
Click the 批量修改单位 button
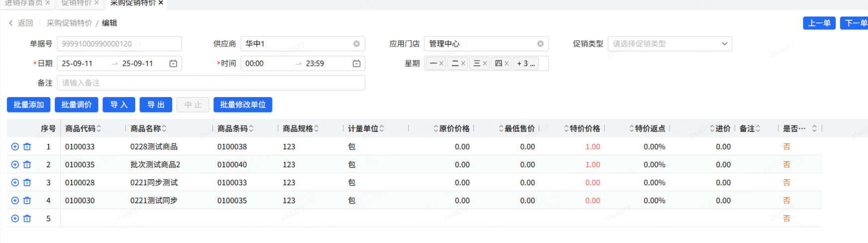click(243, 105)
